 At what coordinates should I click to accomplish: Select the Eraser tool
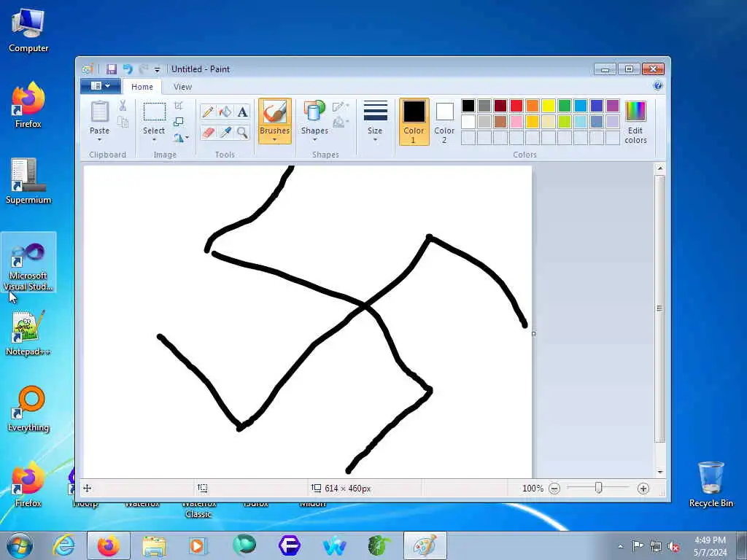pyautogui.click(x=208, y=133)
